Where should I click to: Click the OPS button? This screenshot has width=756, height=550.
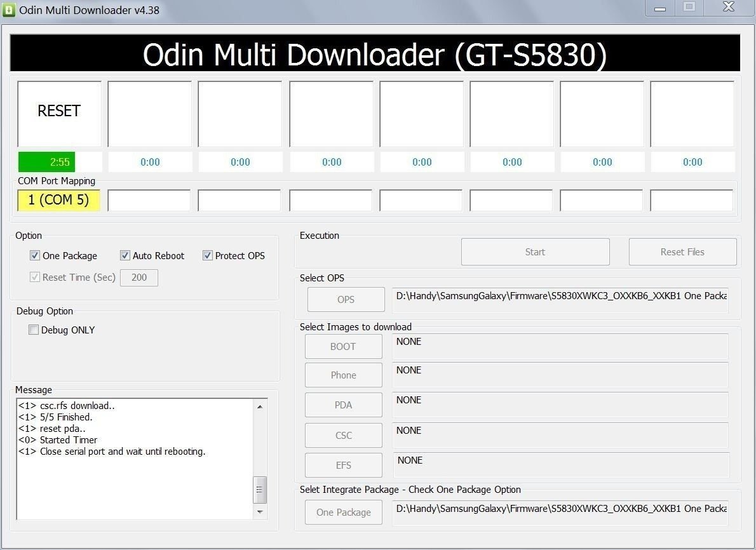click(346, 299)
